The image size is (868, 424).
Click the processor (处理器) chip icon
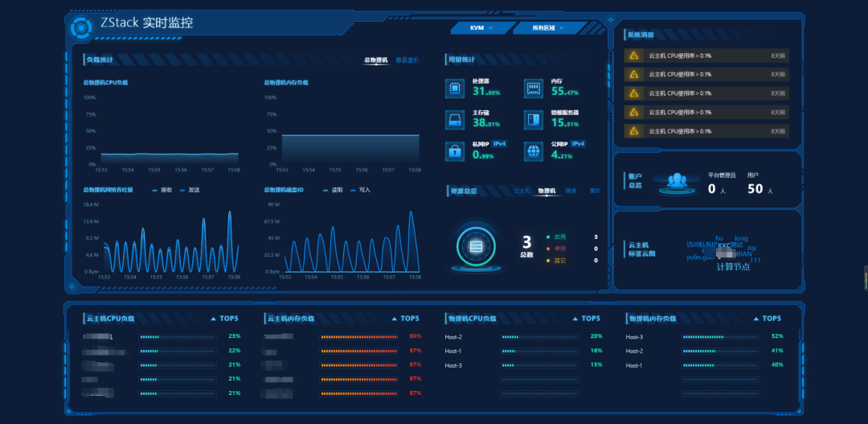[454, 88]
